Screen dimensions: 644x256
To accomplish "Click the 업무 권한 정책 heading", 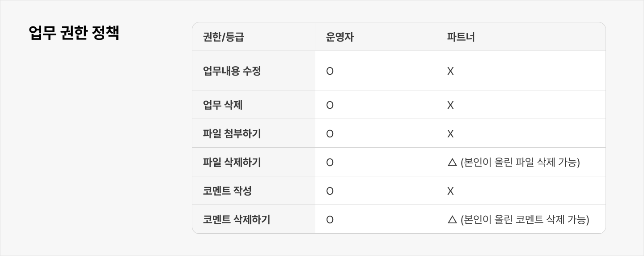I will pyautogui.click(x=74, y=33).
